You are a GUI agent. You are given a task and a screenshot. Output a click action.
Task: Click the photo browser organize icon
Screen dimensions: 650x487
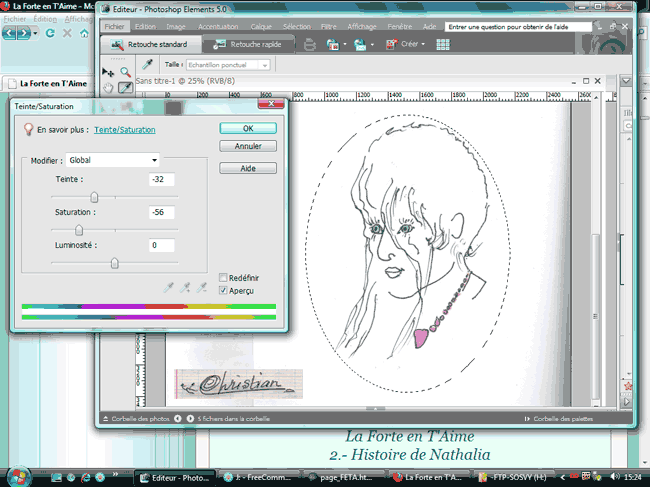(x=333, y=44)
